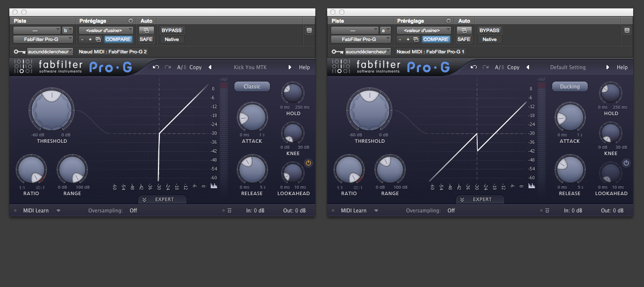Screen dimensions: 644x287
Task: Click the target window icon in Pro-G 2
Action: click(309, 30)
